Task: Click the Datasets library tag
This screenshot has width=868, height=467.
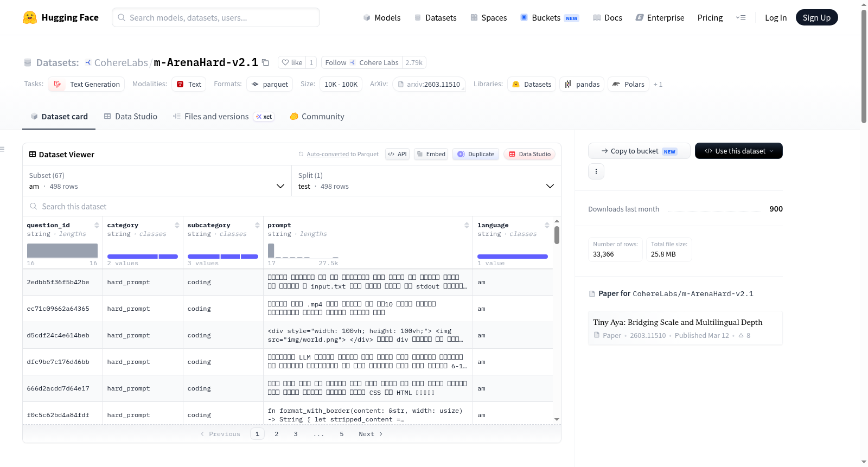Action: click(532, 84)
